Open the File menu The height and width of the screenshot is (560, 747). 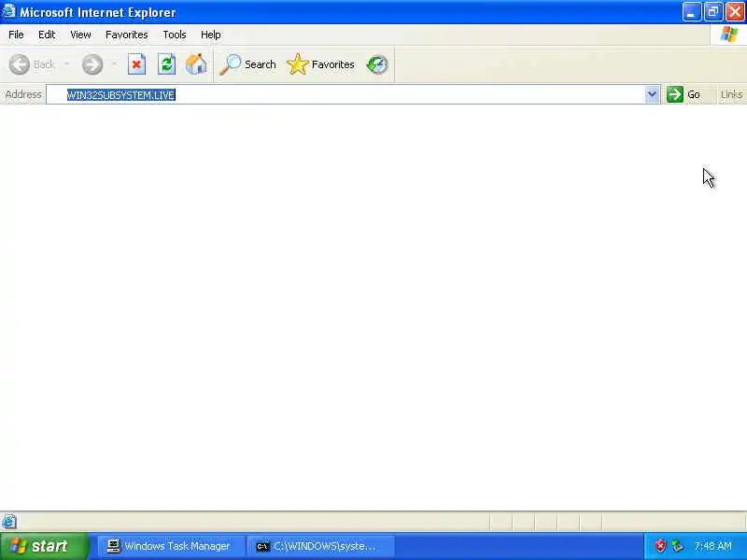[x=16, y=35]
